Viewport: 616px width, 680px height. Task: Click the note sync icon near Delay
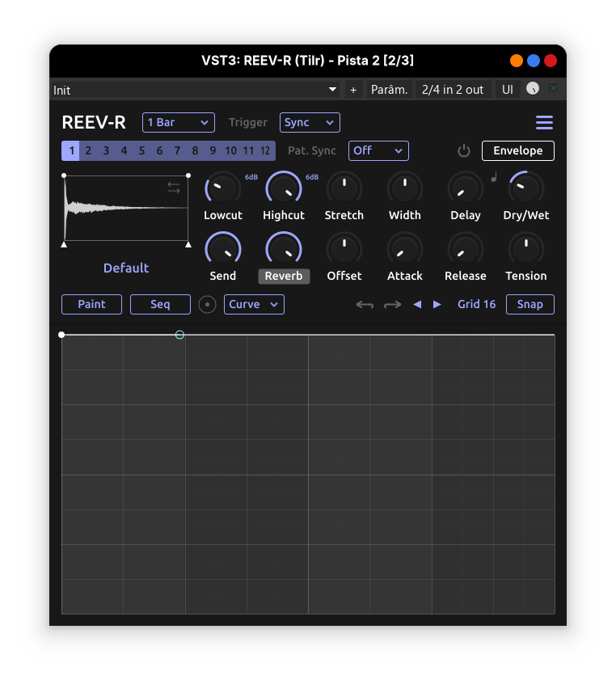(493, 178)
